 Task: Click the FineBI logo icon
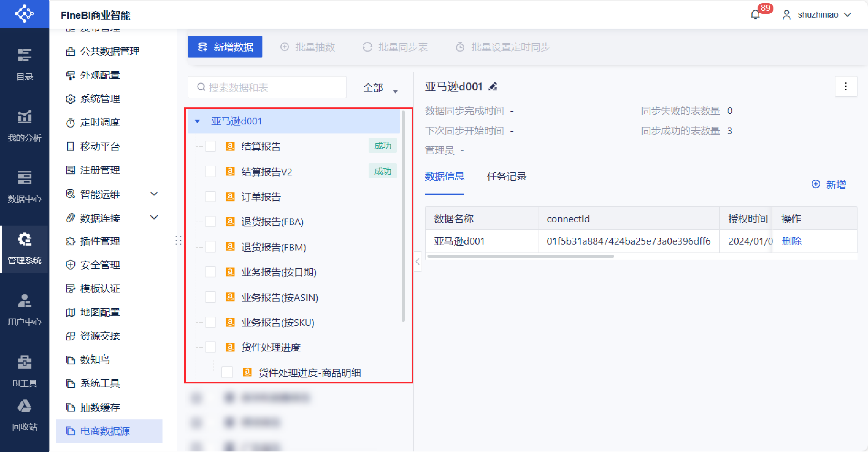click(x=25, y=14)
